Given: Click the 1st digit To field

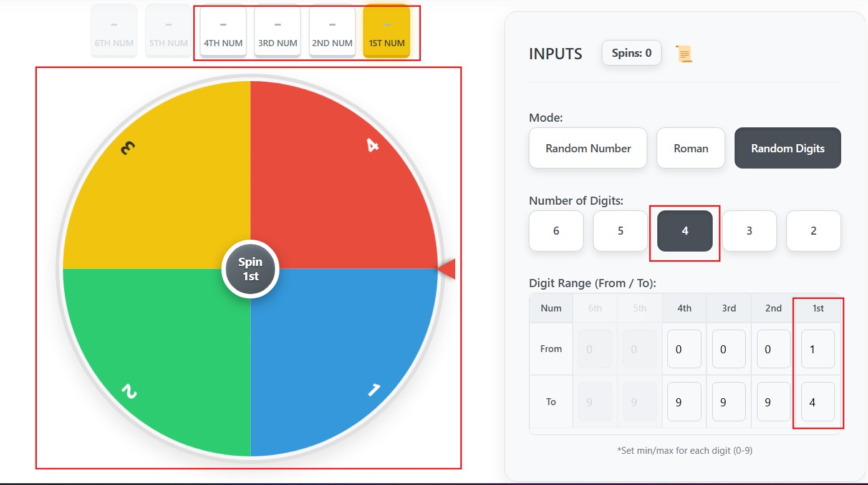Looking at the screenshot, I should (817, 401).
